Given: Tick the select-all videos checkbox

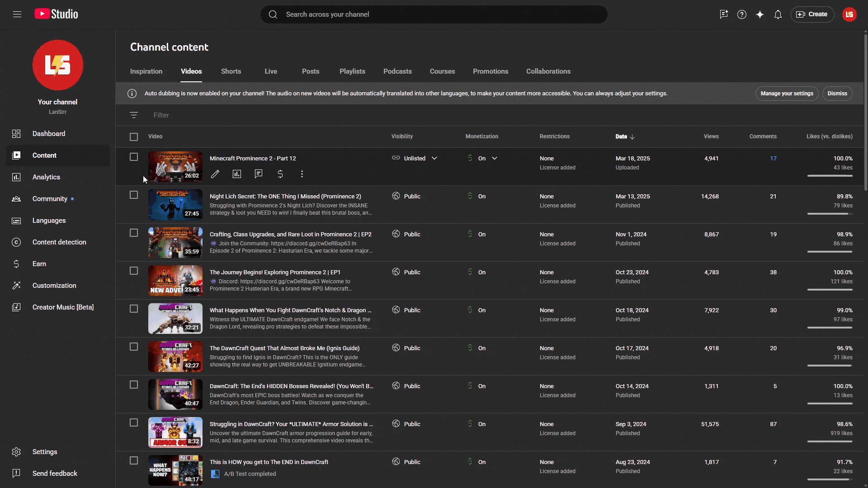Looking at the screenshot, I should [x=134, y=136].
